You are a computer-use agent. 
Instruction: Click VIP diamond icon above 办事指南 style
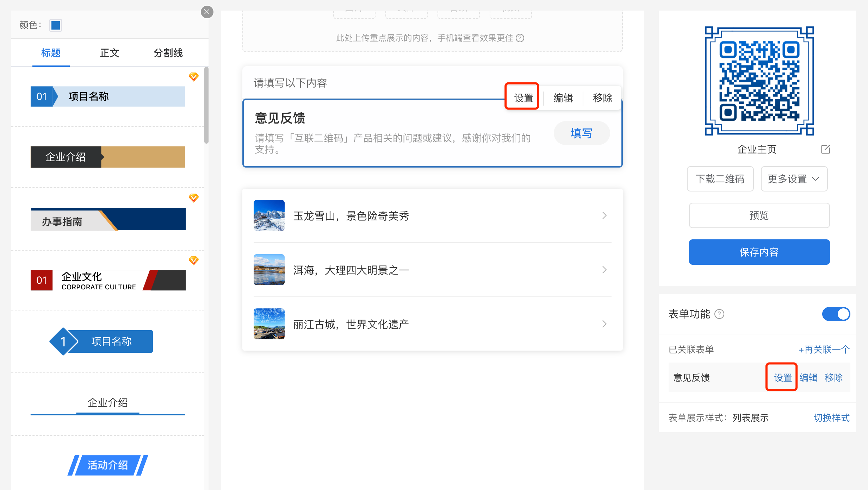[193, 198]
